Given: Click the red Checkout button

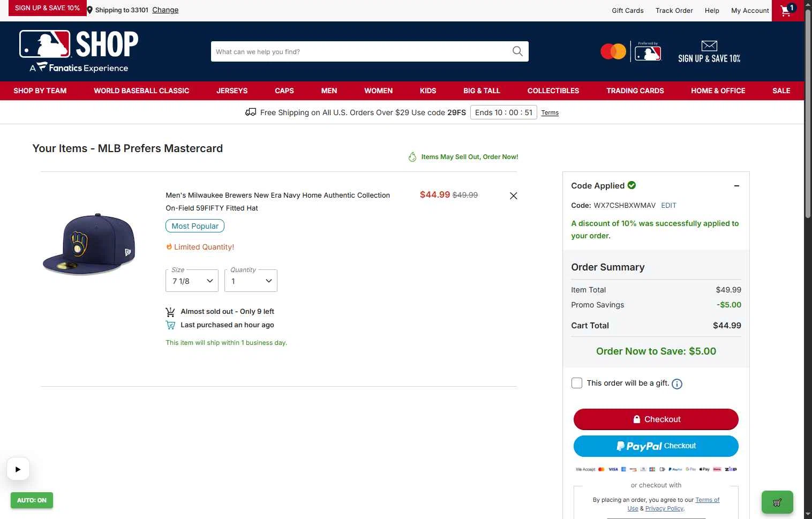Looking at the screenshot, I should click(x=656, y=419).
